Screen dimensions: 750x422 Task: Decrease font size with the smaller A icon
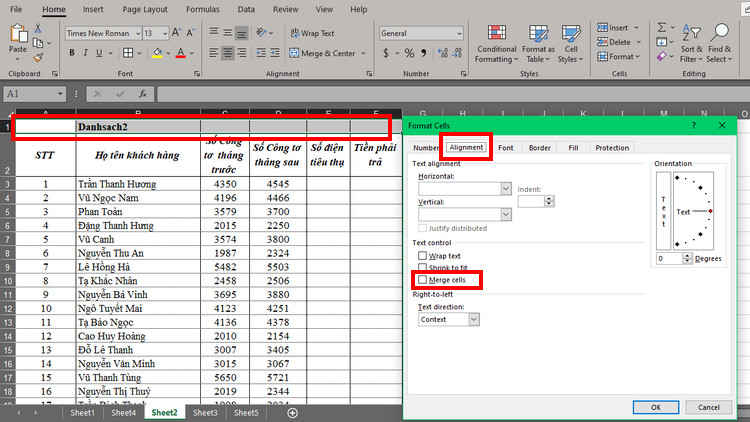point(190,33)
